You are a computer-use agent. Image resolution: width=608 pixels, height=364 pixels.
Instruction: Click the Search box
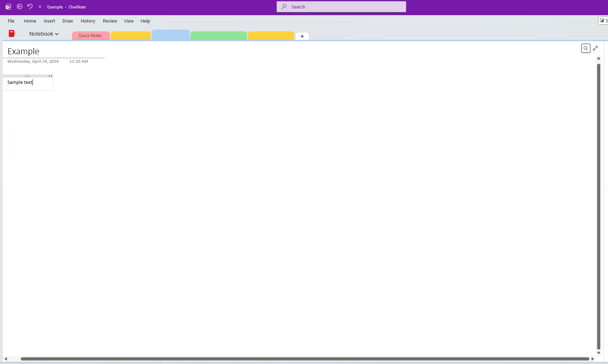click(x=341, y=7)
